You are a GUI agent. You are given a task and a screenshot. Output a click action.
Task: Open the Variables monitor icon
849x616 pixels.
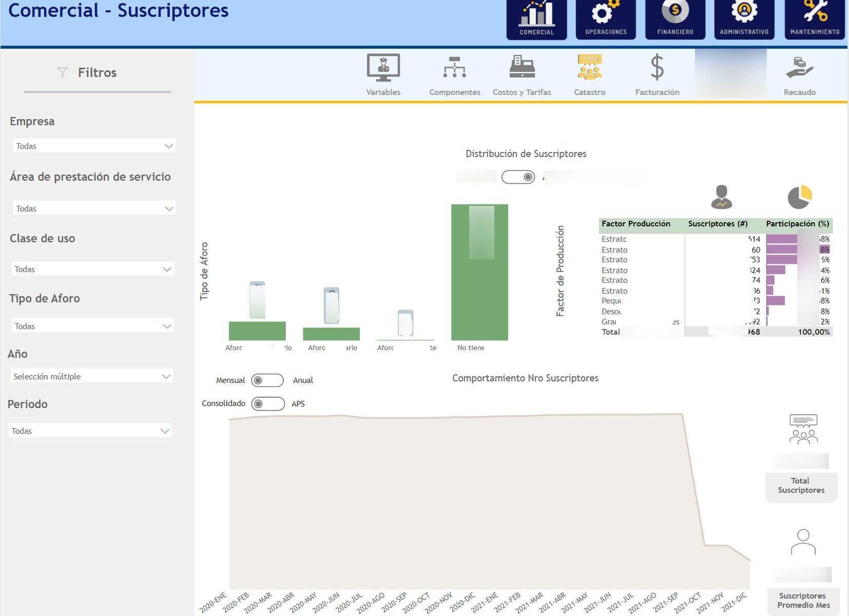(383, 68)
